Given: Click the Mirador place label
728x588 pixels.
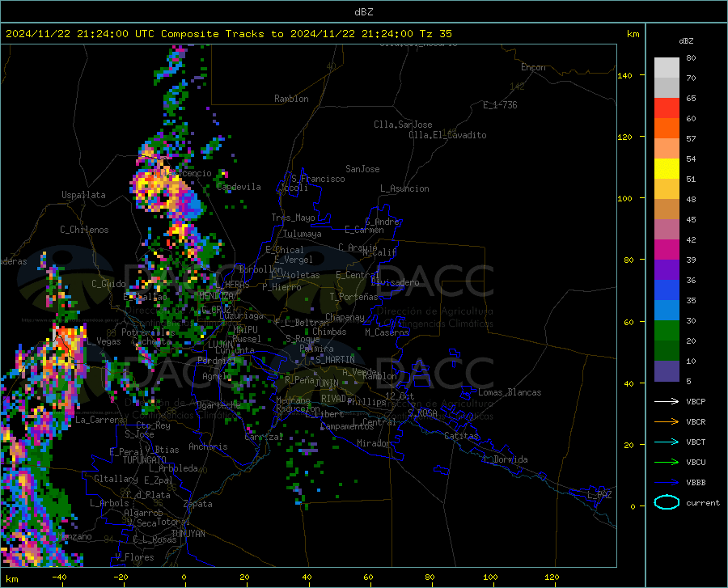Looking at the screenshot, I should [373, 444].
